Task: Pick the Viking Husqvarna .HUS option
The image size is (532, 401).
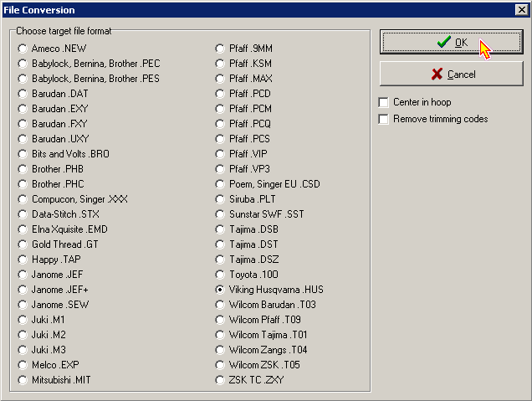Action: pyautogui.click(x=221, y=290)
